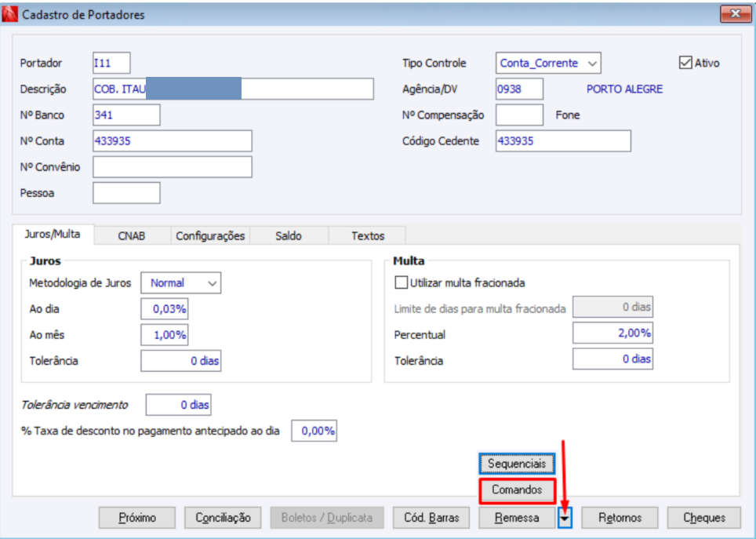Image resolution: width=756 pixels, height=539 pixels.
Task: Open the Configurações tab
Action: [x=210, y=236]
